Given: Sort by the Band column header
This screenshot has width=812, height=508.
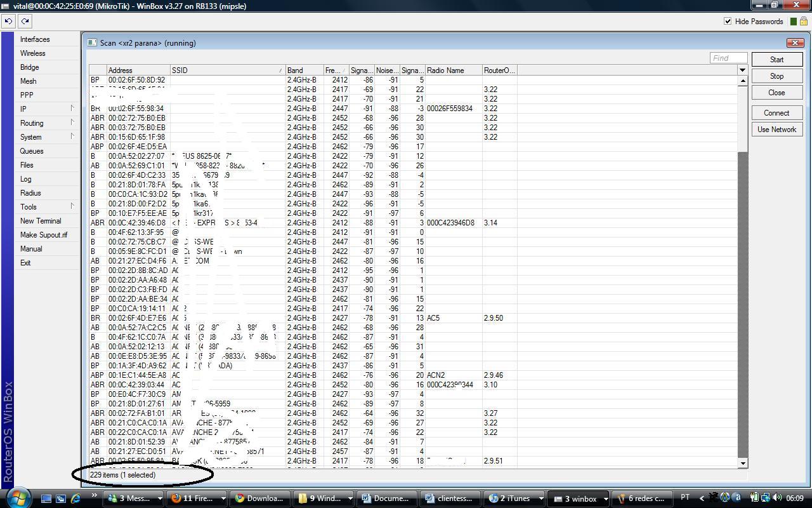Looking at the screenshot, I should coord(304,70).
